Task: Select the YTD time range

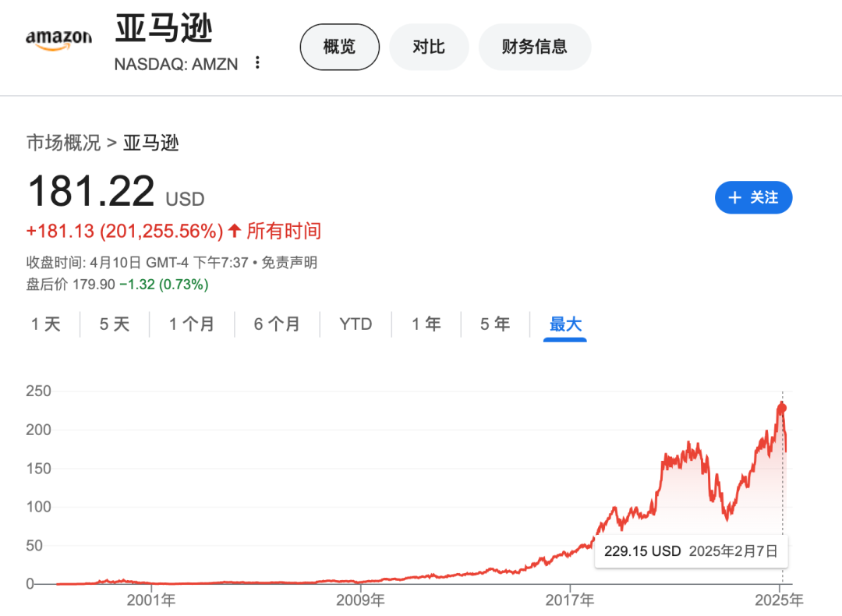Action: 356,324
